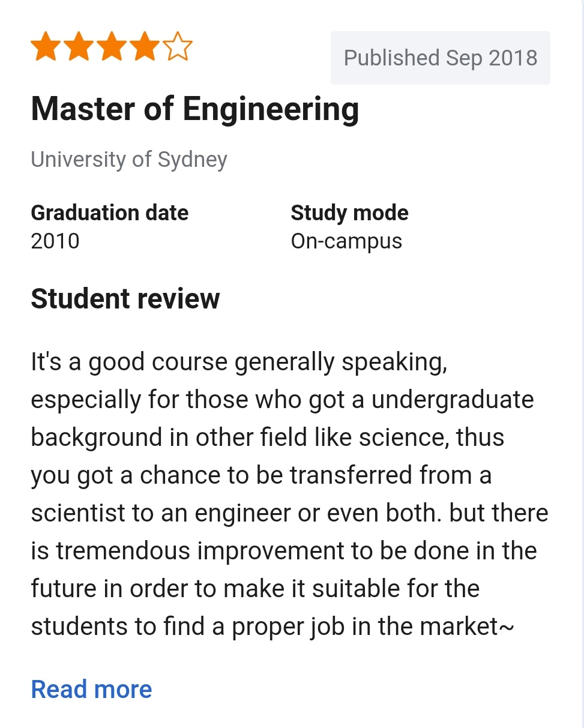Click the Student review heading

(125, 298)
